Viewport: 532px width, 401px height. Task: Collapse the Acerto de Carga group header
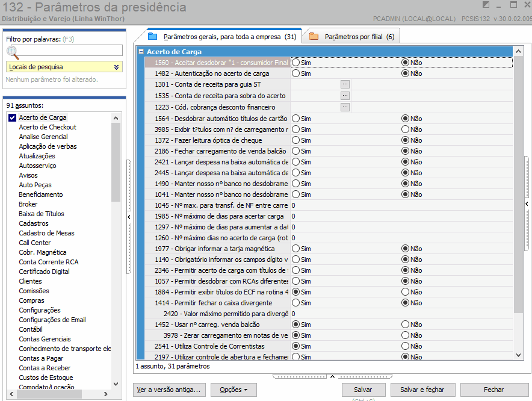point(141,52)
